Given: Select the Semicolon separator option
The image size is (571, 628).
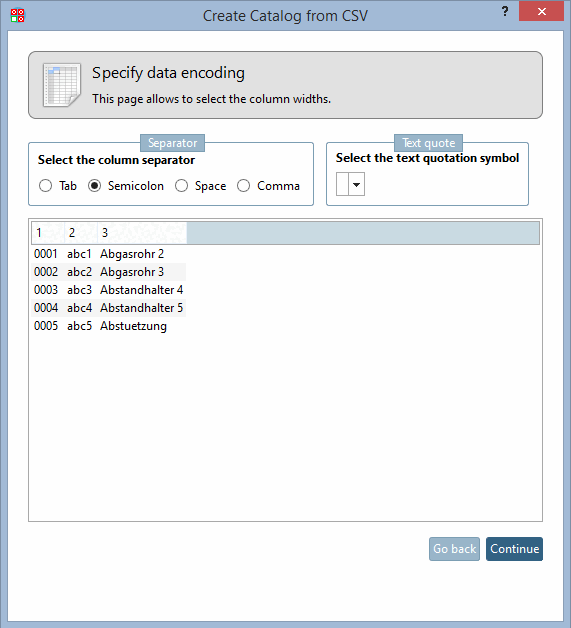Looking at the screenshot, I should pos(94,186).
